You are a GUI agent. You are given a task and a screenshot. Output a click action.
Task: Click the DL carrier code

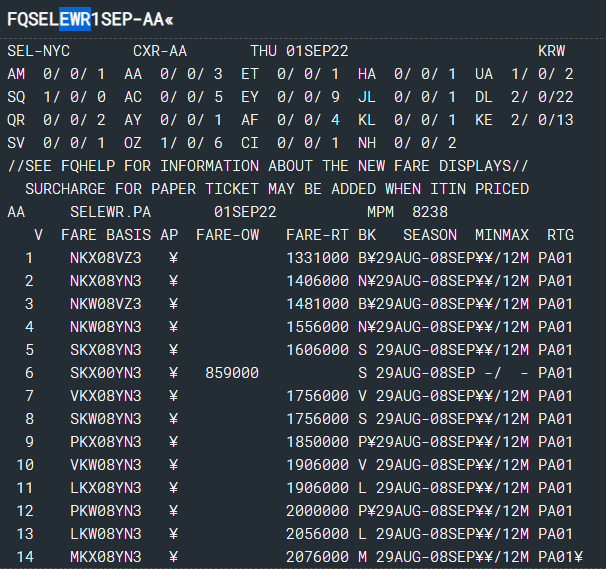click(484, 97)
